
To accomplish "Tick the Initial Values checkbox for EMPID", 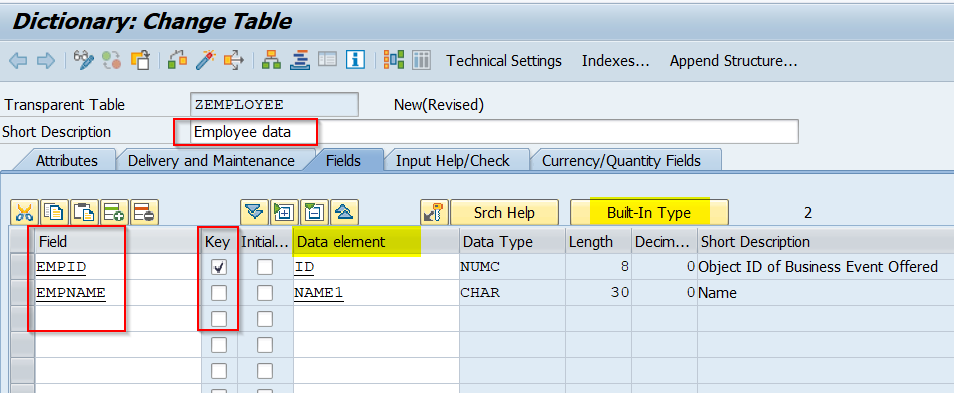I will (x=265, y=267).
